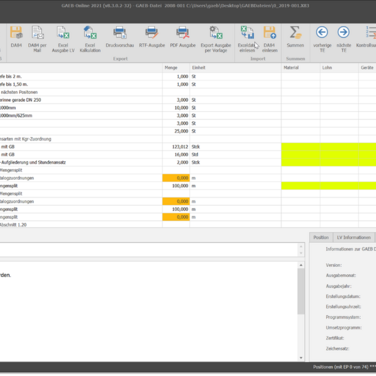Select the row ending 'bis 2 m.'
The width and height of the screenshot is (376, 376).
point(188,76)
